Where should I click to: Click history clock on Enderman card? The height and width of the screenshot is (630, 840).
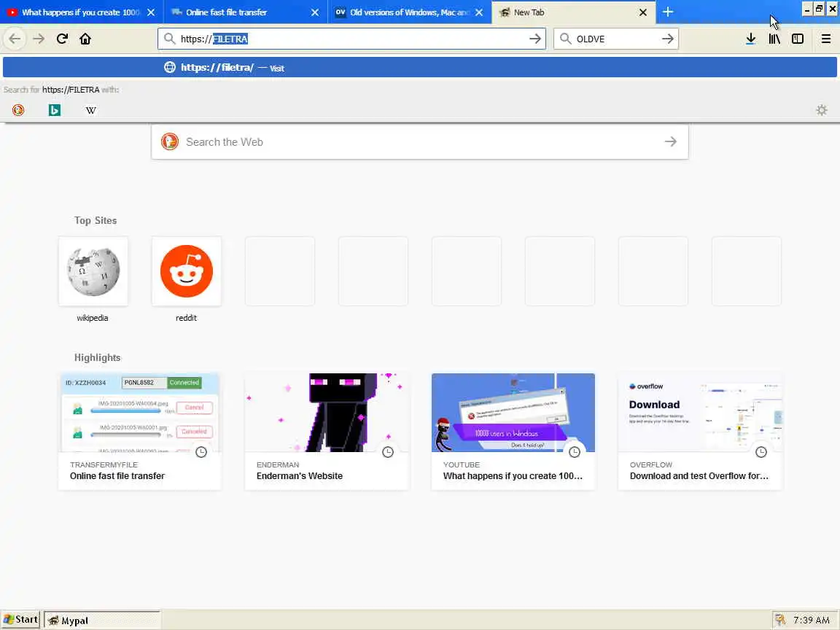point(388,452)
